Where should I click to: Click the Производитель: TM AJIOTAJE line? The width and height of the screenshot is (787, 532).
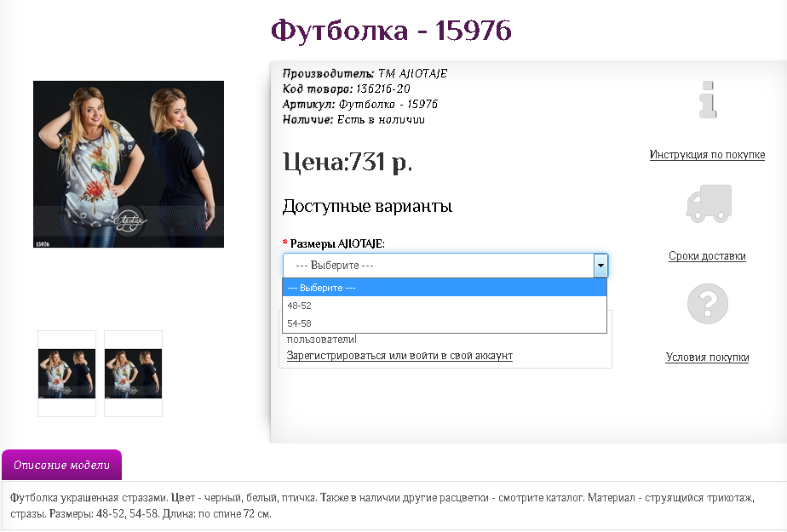point(365,73)
